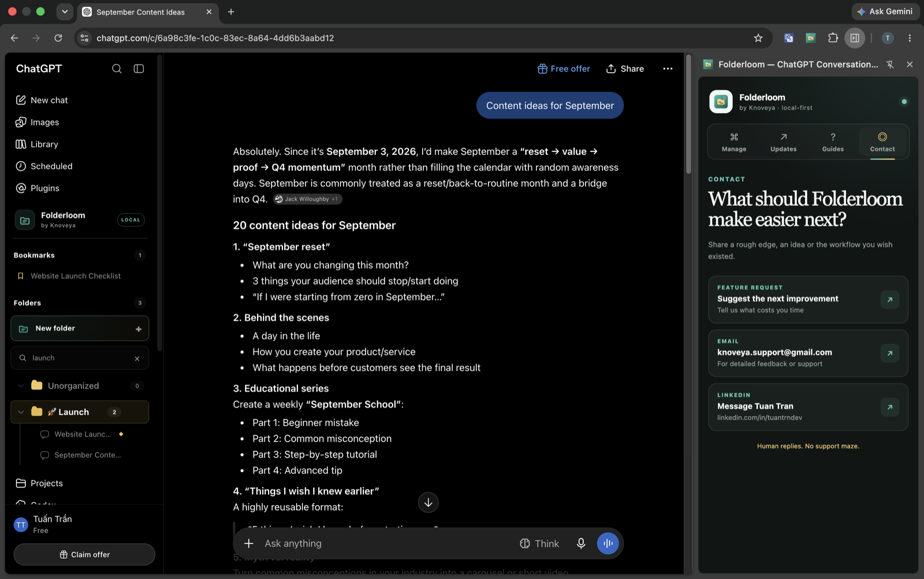Click the LOCAL badge

pyautogui.click(x=131, y=220)
